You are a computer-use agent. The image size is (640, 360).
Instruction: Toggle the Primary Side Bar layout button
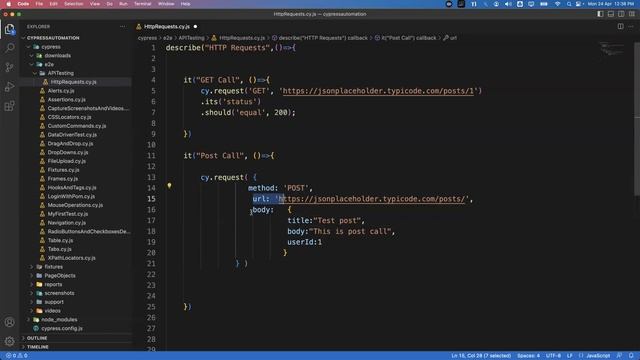coord(600,14)
